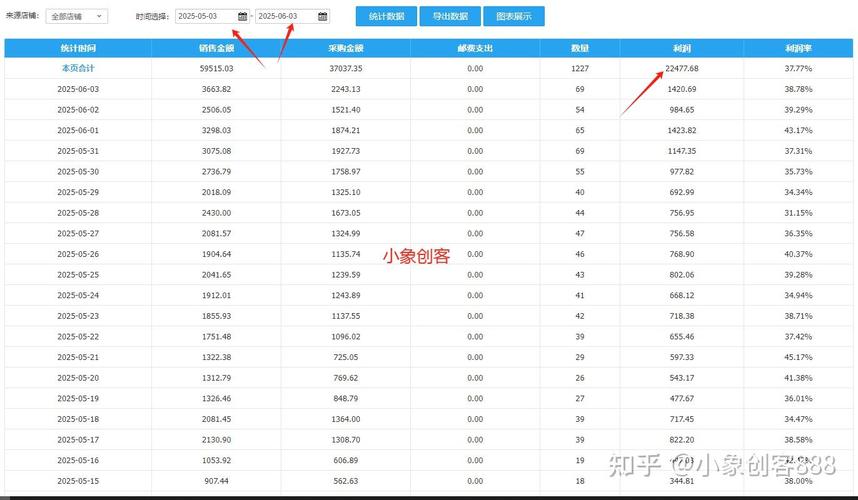The width and height of the screenshot is (858, 500).
Task: Select total sales value 59515.03
Action: pyautogui.click(x=217, y=68)
